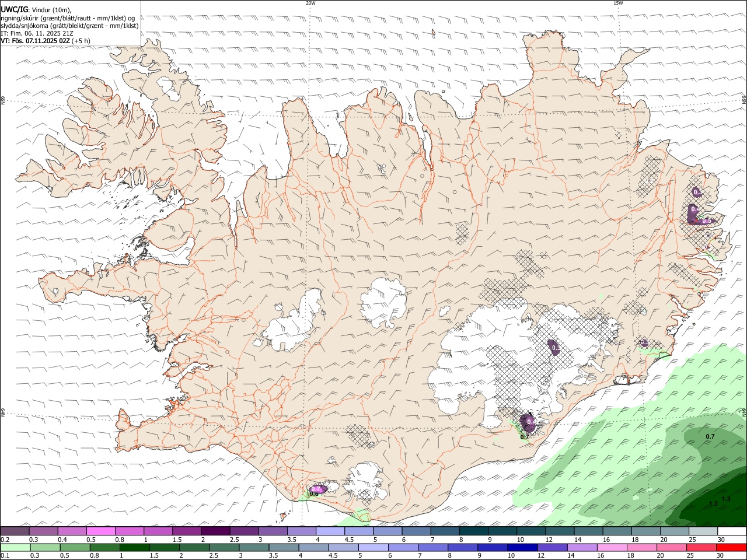Click the 'rigning/skúrir' legend description line
This screenshot has height=560, width=747.
[68, 18]
